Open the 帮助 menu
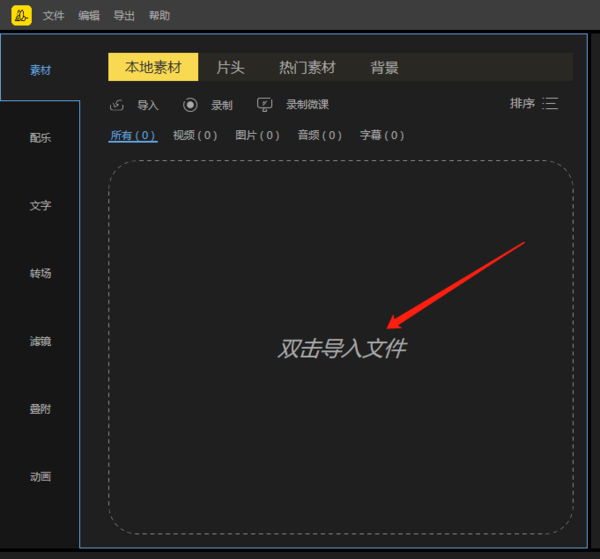600x559 pixels. point(159,16)
